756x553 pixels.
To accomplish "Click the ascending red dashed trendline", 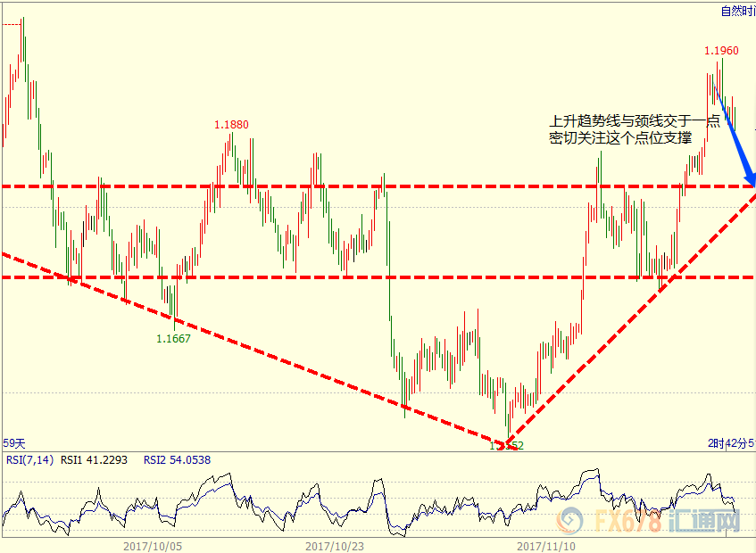I will tap(625, 315).
